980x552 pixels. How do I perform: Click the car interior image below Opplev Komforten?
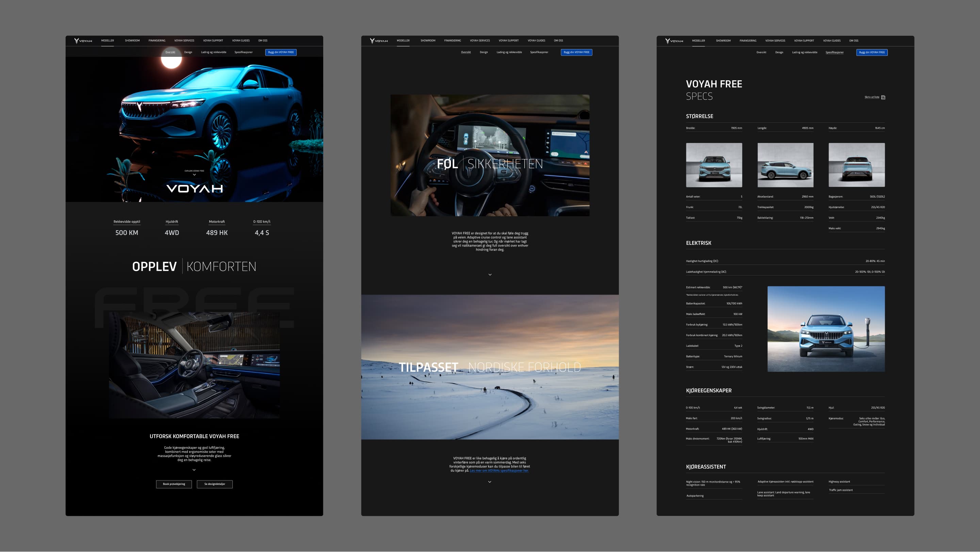(x=194, y=365)
